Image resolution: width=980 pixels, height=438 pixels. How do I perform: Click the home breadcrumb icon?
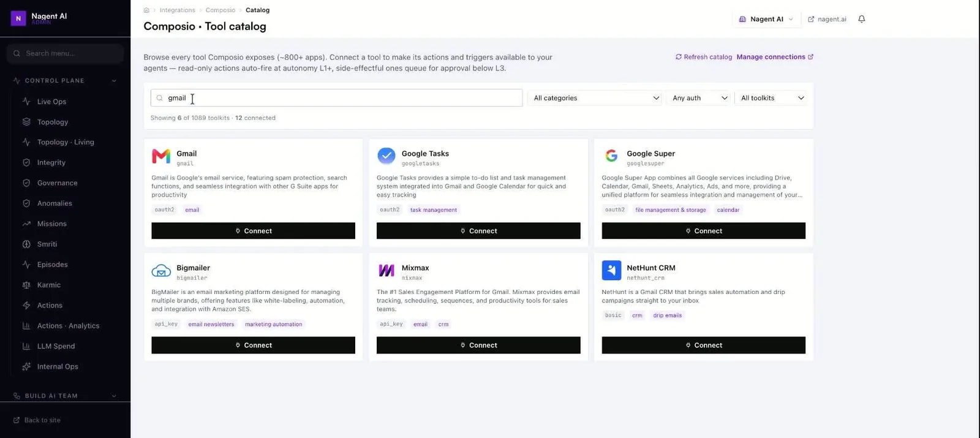146,10
